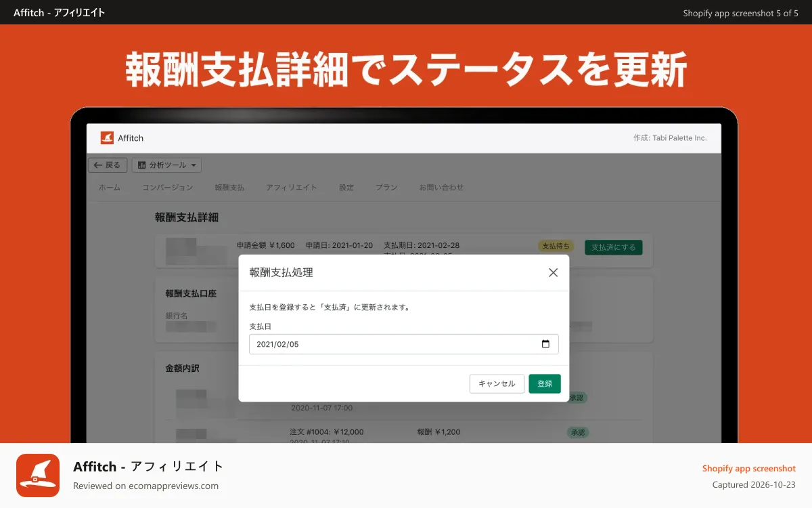This screenshot has height=508, width=812.
Task: Open the 報酬支払 tab
Action: pyautogui.click(x=229, y=188)
